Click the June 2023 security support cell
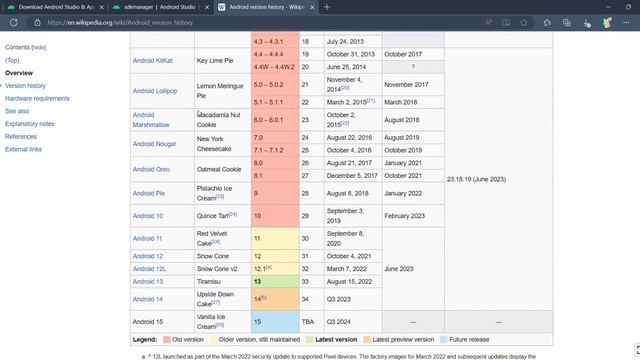Image resolution: width=640 pixels, height=360 pixels. pos(413,269)
